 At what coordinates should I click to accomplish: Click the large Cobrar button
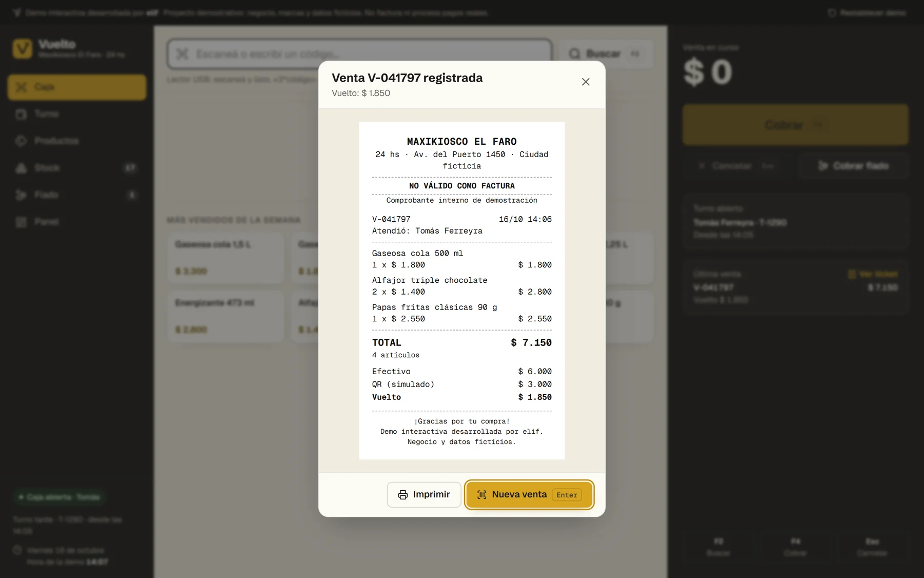(x=795, y=125)
